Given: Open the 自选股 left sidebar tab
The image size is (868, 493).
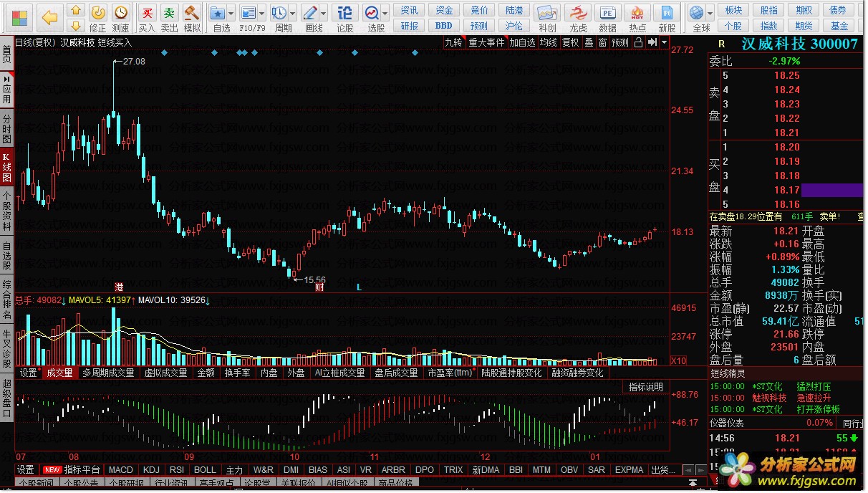Looking at the screenshot, I should pyautogui.click(x=6, y=255).
